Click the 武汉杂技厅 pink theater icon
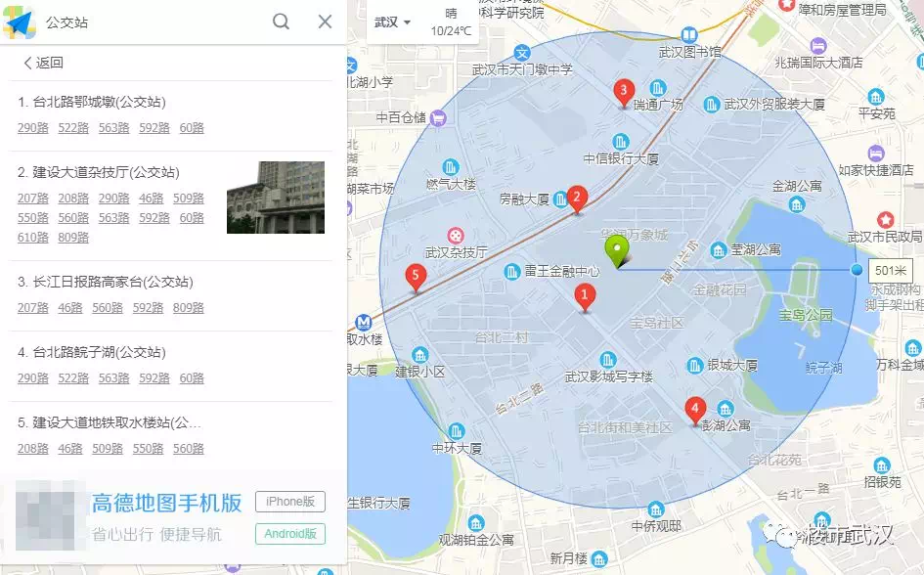 [456, 236]
